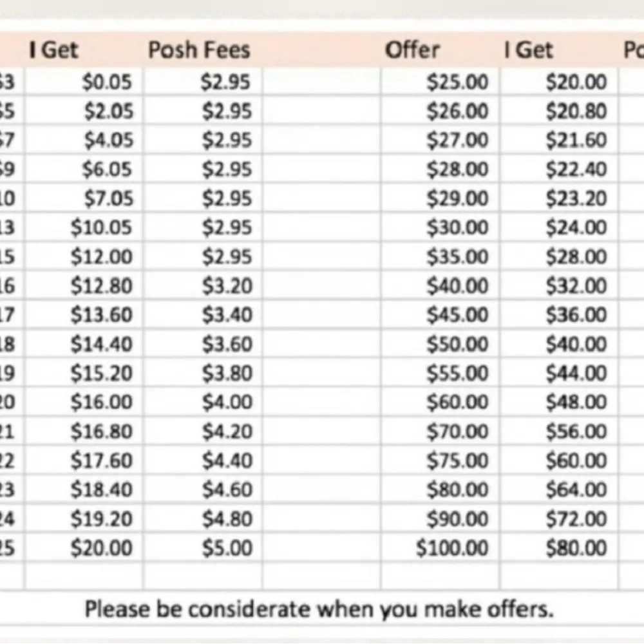644x644 pixels.
Task: Select the $21.60 cell
Action: point(576,140)
